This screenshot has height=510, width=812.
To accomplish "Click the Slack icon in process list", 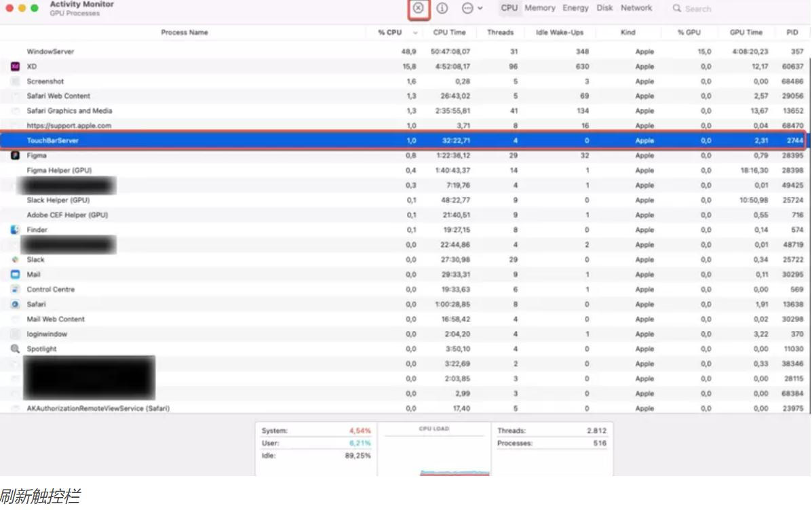I will [x=15, y=260].
